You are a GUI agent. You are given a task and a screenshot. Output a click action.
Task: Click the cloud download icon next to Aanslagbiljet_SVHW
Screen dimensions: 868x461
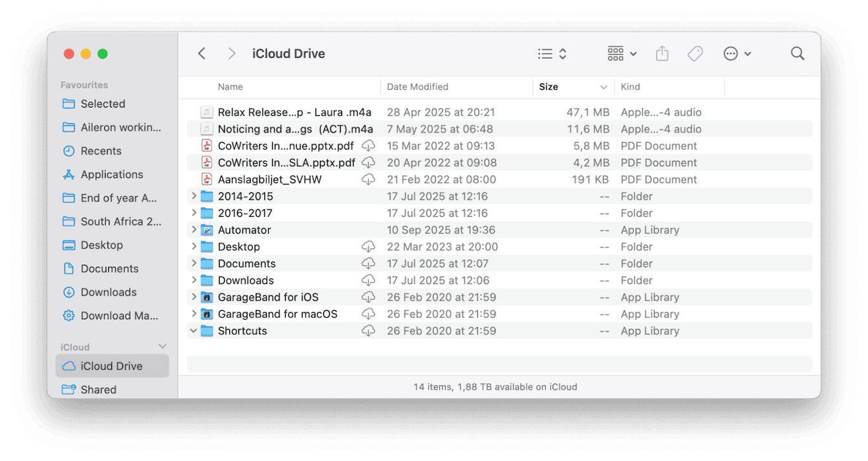tap(369, 179)
